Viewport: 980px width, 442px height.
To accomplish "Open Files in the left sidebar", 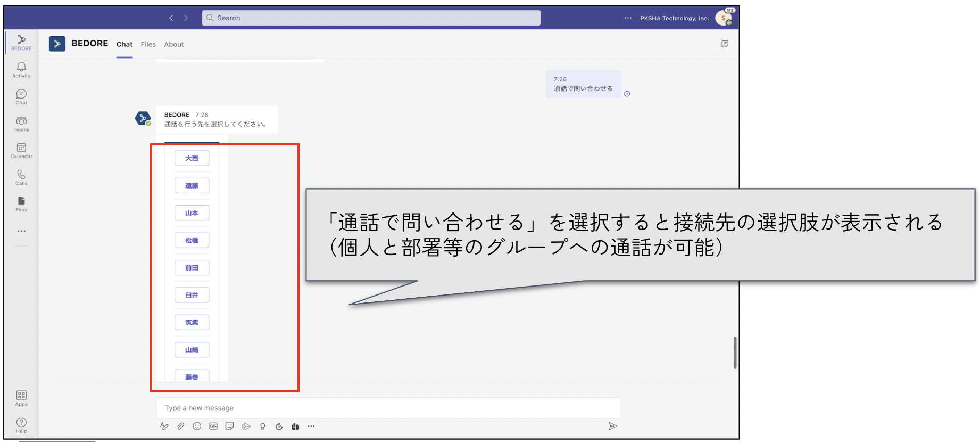I will tap(21, 204).
